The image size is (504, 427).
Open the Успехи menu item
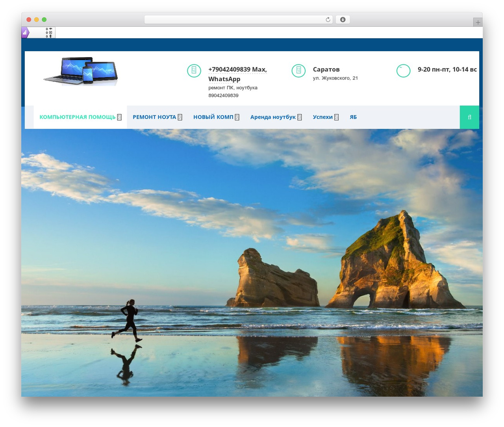[x=323, y=117]
